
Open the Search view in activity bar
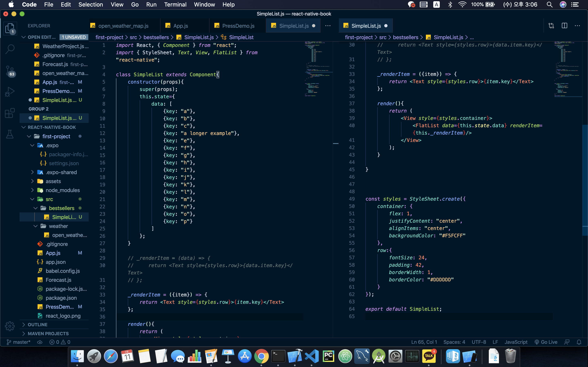[10, 49]
